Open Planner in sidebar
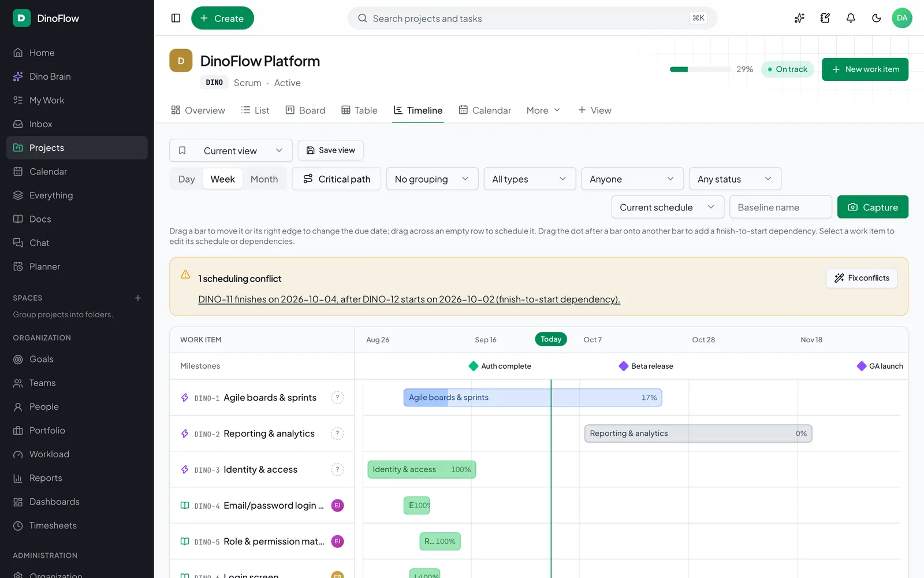Screen dimensions: 924x578 tap(77, 266)
